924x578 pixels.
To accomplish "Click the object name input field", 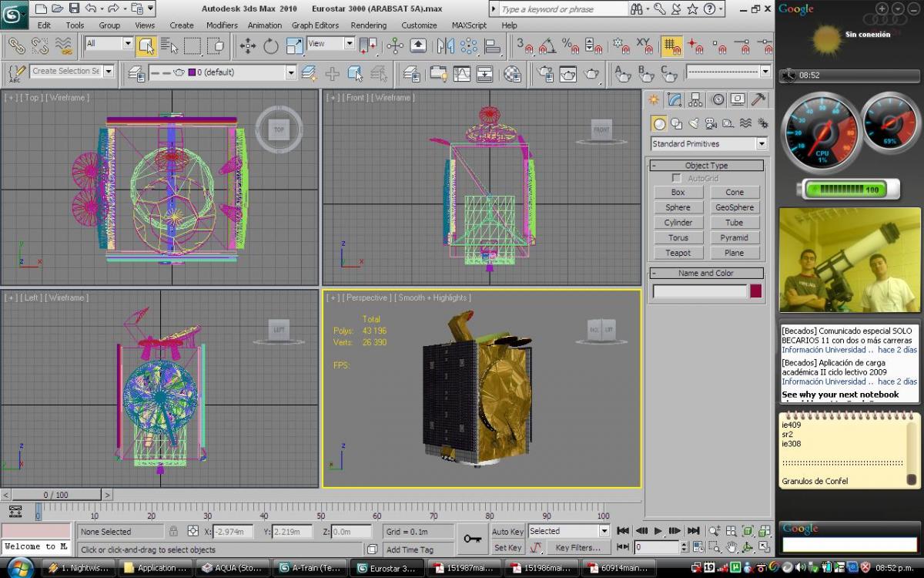I will (700, 291).
